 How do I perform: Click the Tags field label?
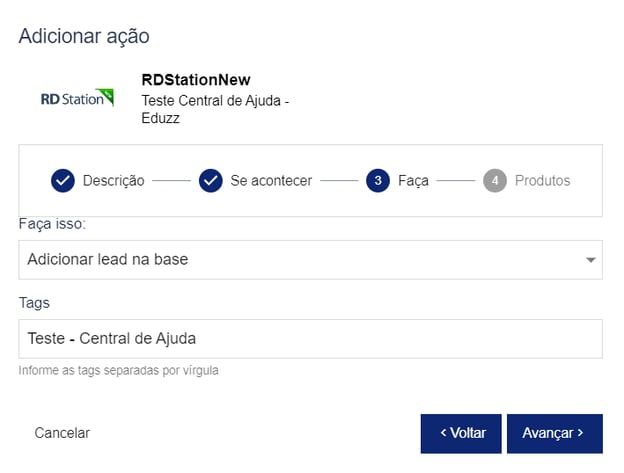pyautogui.click(x=34, y=302)
